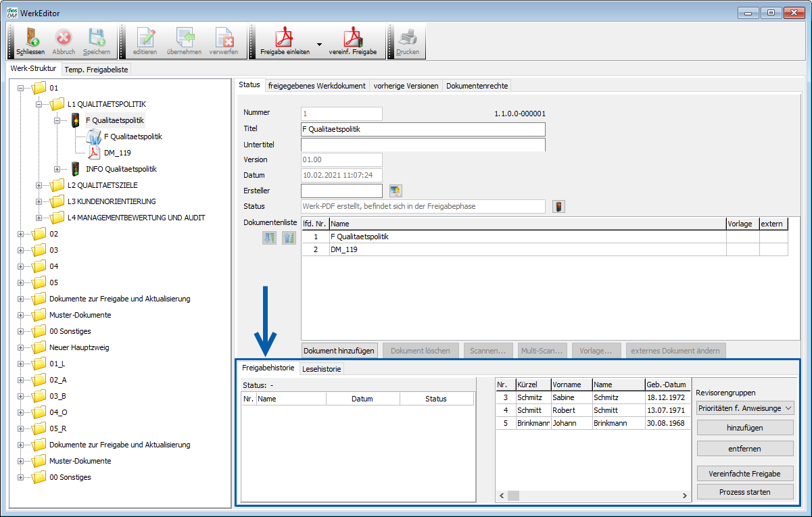This screenshot has height=517, width=812.
Task: Click the editieren toolbar icon
Action: pos(145,38)
